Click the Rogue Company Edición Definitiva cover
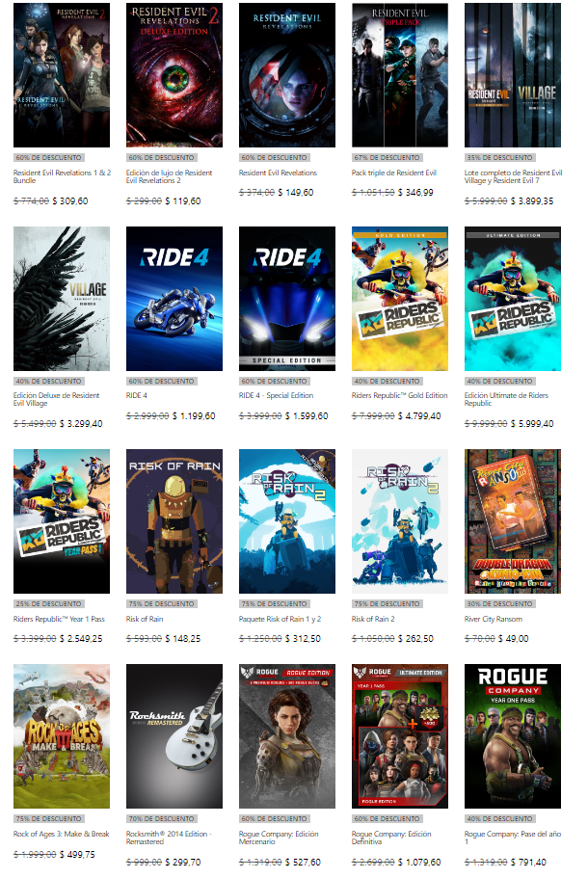This screenshot has height=878, width=588. coord(399,735)
